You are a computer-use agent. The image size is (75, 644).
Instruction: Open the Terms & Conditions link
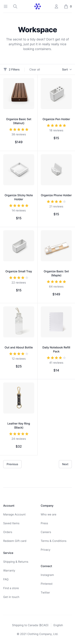tap(53, 541)
